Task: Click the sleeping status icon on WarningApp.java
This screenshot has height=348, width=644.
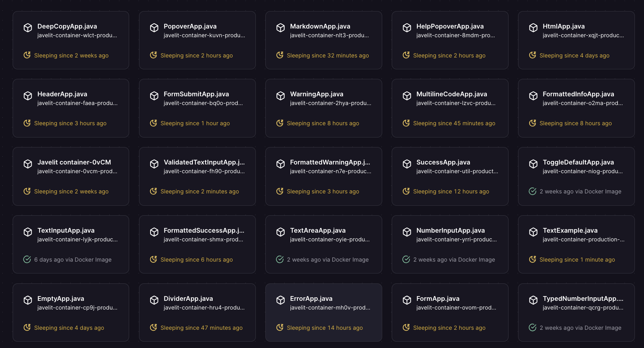Action: [x=280, y=123]
